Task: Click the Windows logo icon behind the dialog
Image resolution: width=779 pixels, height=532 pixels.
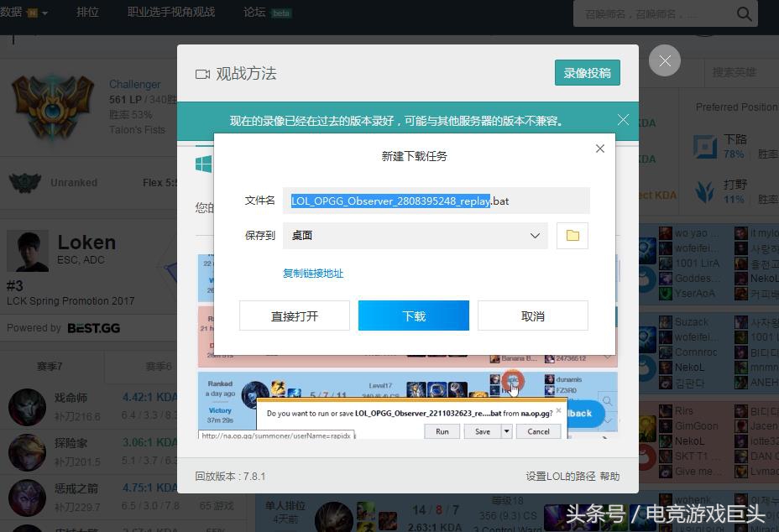Action: [202, 164]
